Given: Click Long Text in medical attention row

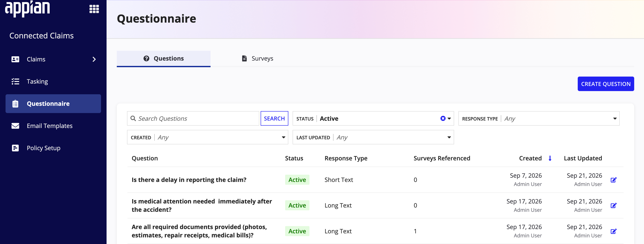Looking at the screenshot, I should point(338,205).
